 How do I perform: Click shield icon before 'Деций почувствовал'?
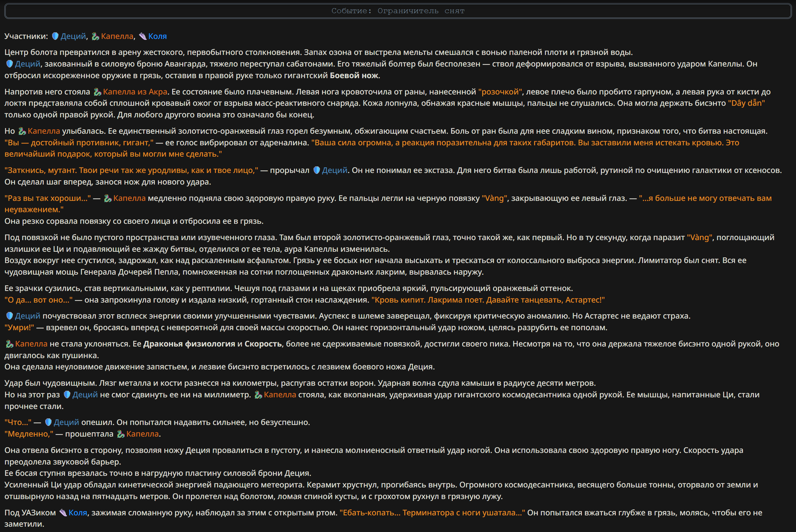(9, 316)
